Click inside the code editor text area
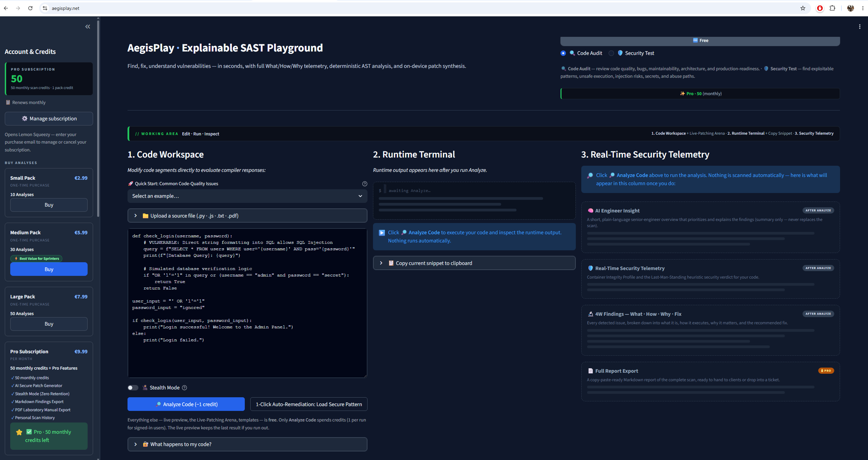 pos(247,303)
